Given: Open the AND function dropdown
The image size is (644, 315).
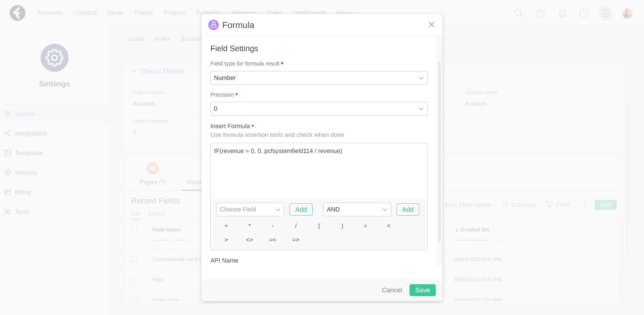Looking at the screenshot, I should pos(357,210).
